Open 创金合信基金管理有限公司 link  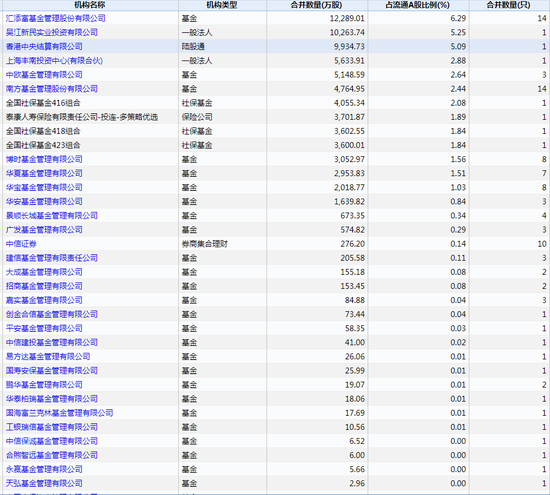click(52, 314)
